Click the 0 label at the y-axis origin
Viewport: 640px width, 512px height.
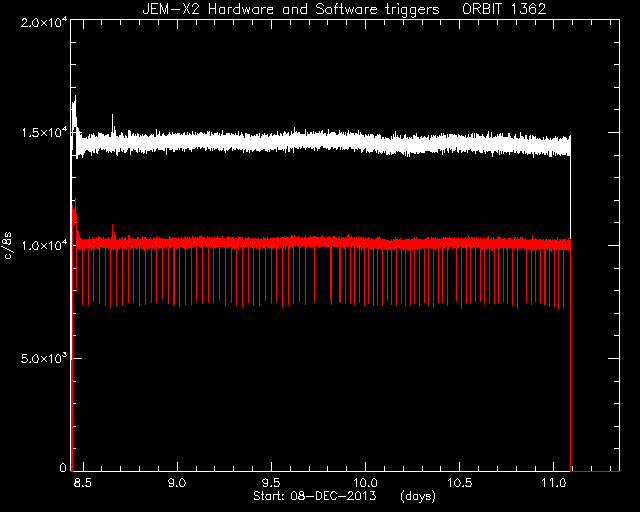pos(63,467)
